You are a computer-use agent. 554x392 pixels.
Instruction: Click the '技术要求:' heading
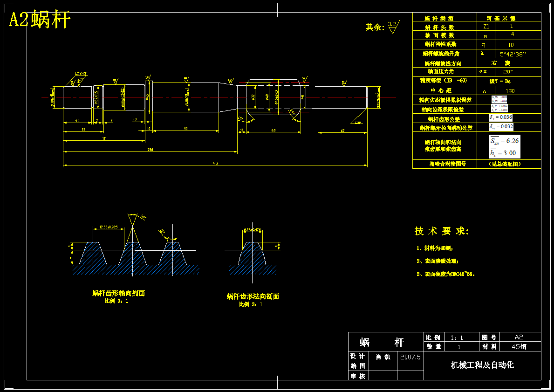point(441,231)
